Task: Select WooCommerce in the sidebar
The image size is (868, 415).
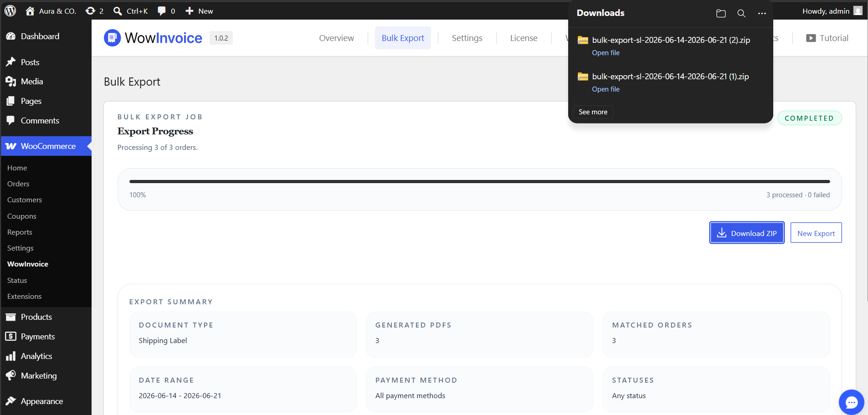Action: pos(46,146)
